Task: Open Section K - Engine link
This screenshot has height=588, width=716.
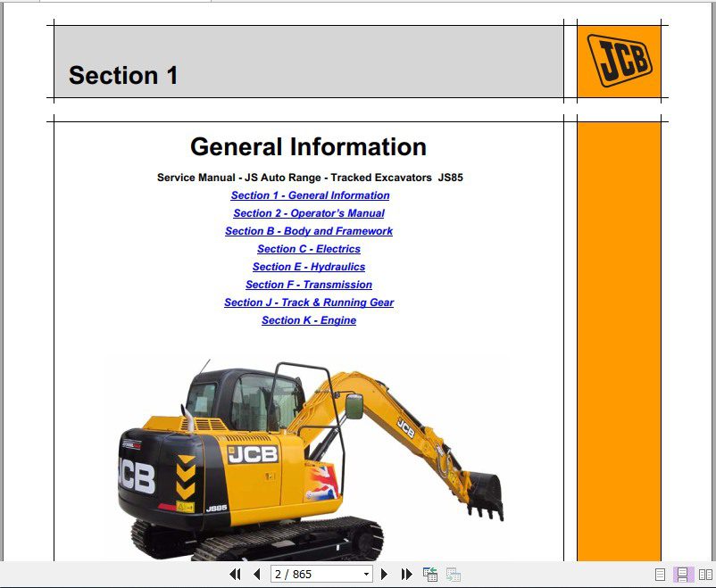Action: click(x=309, y=320)
